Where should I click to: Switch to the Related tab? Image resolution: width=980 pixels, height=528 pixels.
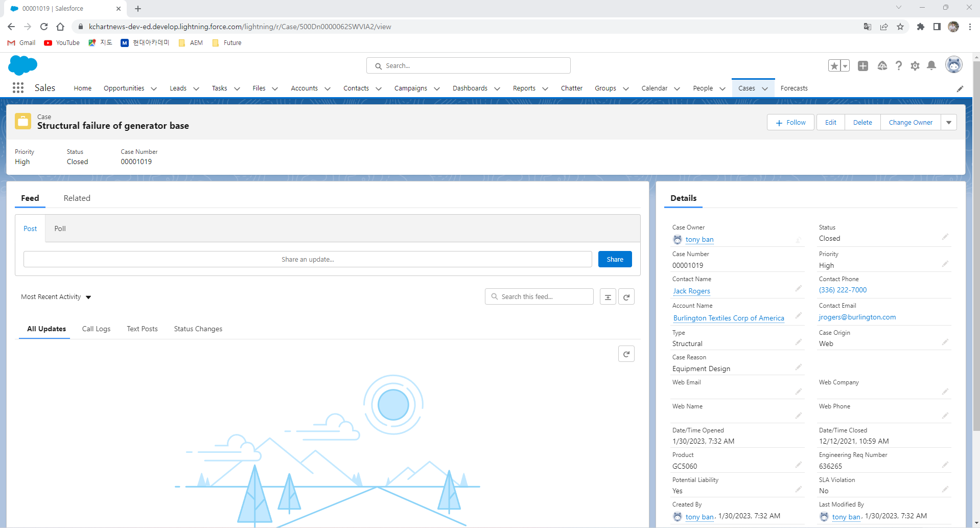click(x=77, y=198)
